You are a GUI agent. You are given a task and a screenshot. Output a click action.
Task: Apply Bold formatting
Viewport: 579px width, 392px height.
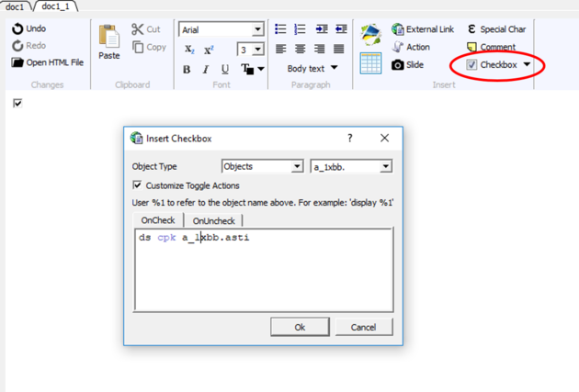point(187,69)
